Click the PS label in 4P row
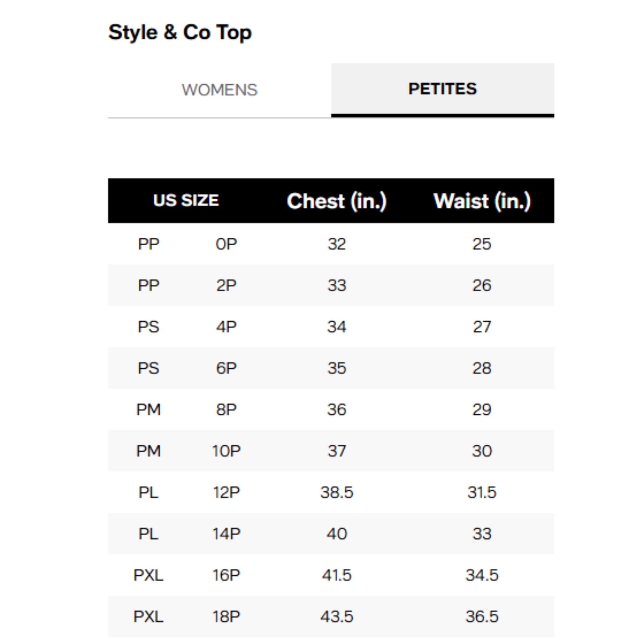Image resolution: width=644 pixels, height=644 pixels. 148,327
